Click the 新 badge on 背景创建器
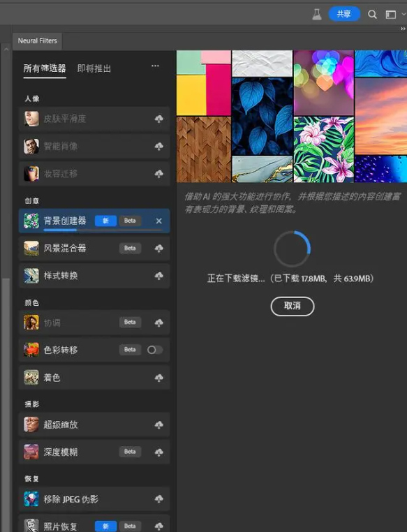Screen dimensions: 407x532 [105, 221]
